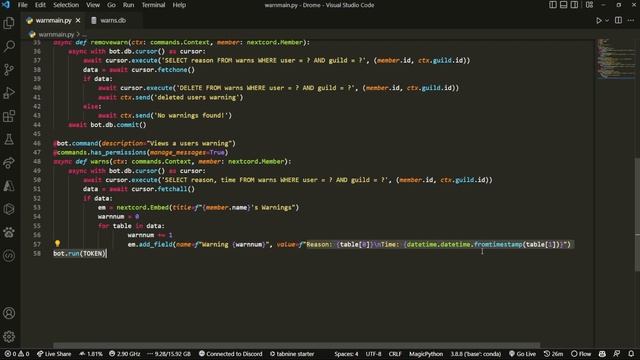This screenshot has height=360, width=640.
Task: Open the editor More Actions menu
Action: point(631,20)
